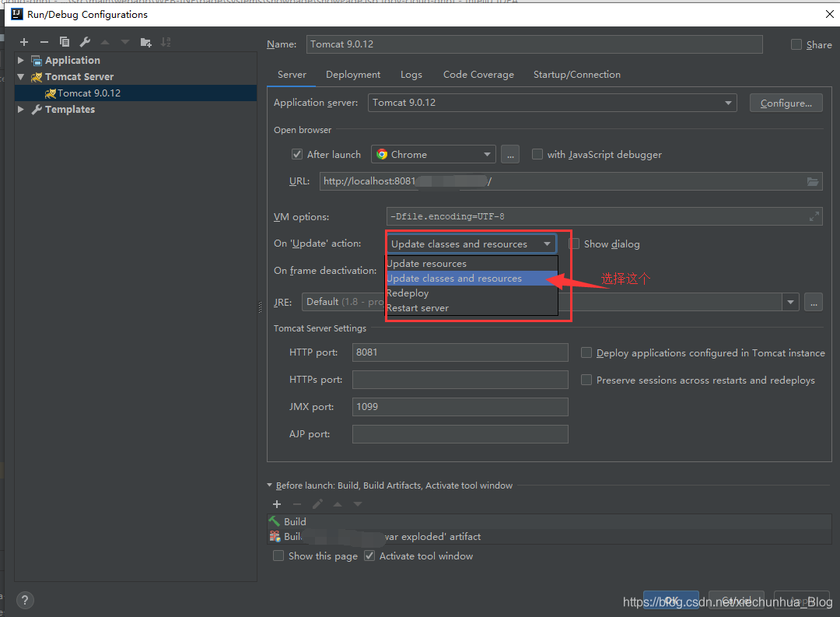Choose Update classes and resources option
This screenshot has height=617, width=840.
coord(472,279)
